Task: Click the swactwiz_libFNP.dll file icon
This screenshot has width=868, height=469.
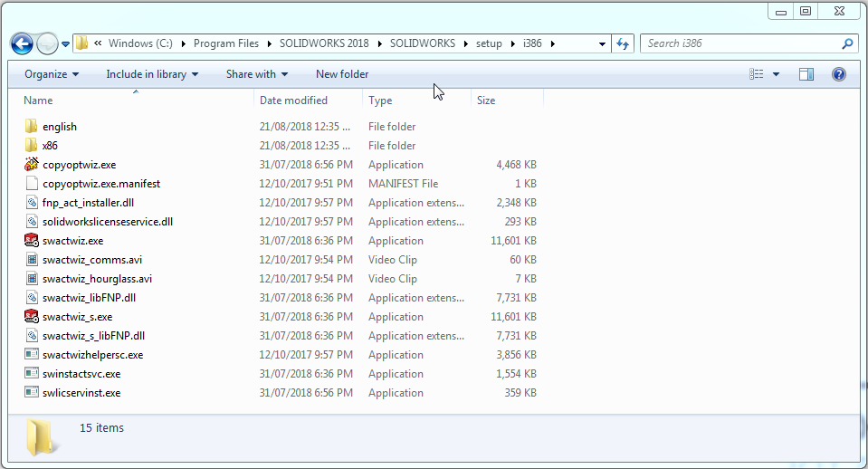Action: (x=32, y=297)
